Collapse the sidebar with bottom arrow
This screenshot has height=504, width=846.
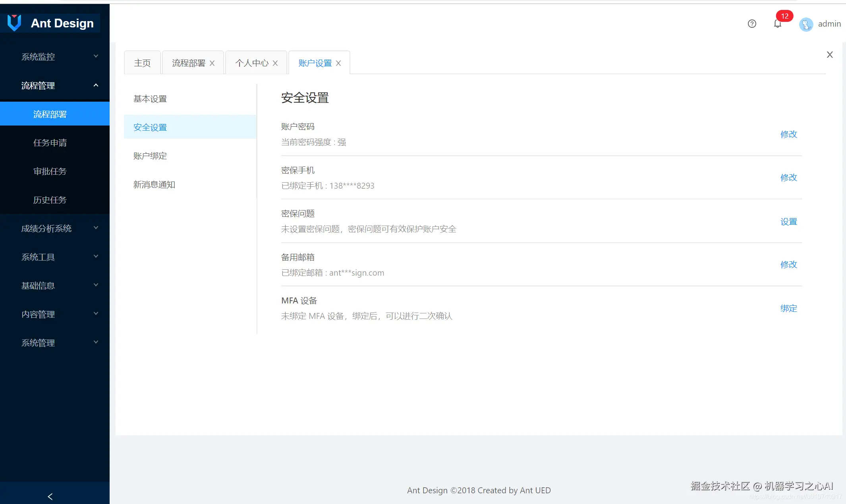pos(50,496)
